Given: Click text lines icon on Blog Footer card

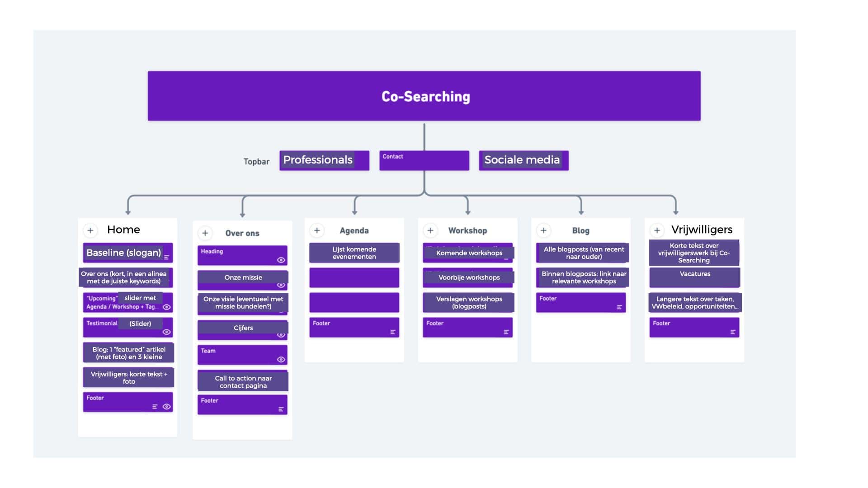Looking at the screenshot, I should [x=619, y=307].
